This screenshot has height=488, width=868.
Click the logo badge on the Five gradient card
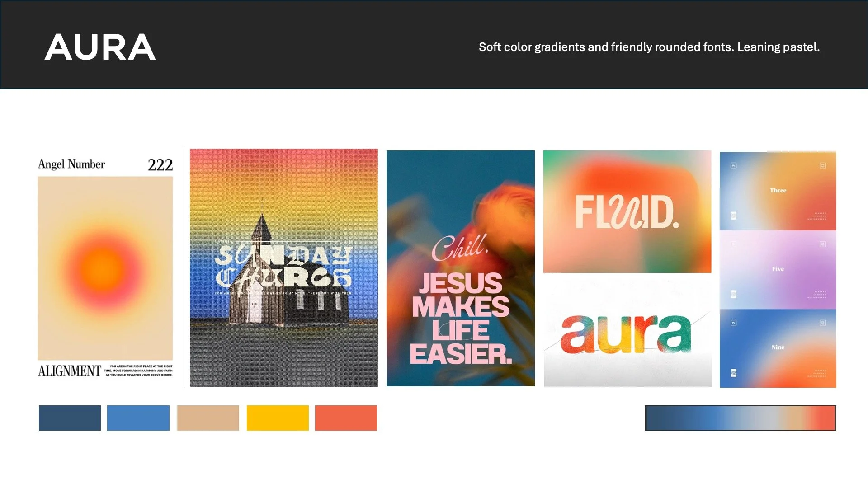pos(734,294)
